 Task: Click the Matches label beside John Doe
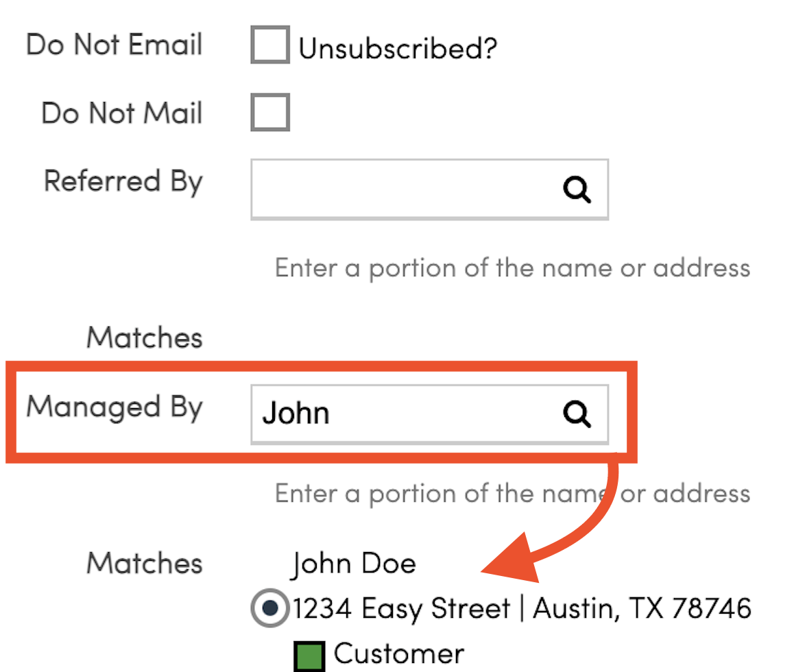point(144,563)
